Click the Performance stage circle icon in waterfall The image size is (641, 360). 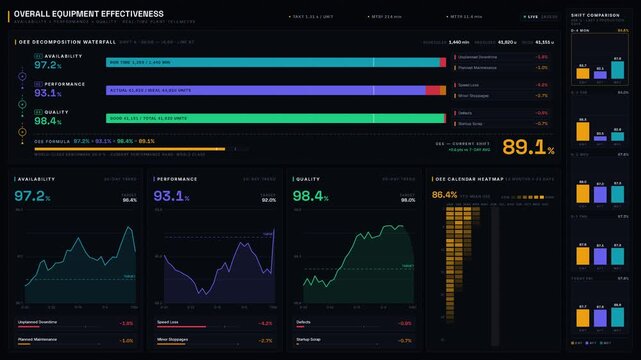pyautogui.click(x=22, y=104)
